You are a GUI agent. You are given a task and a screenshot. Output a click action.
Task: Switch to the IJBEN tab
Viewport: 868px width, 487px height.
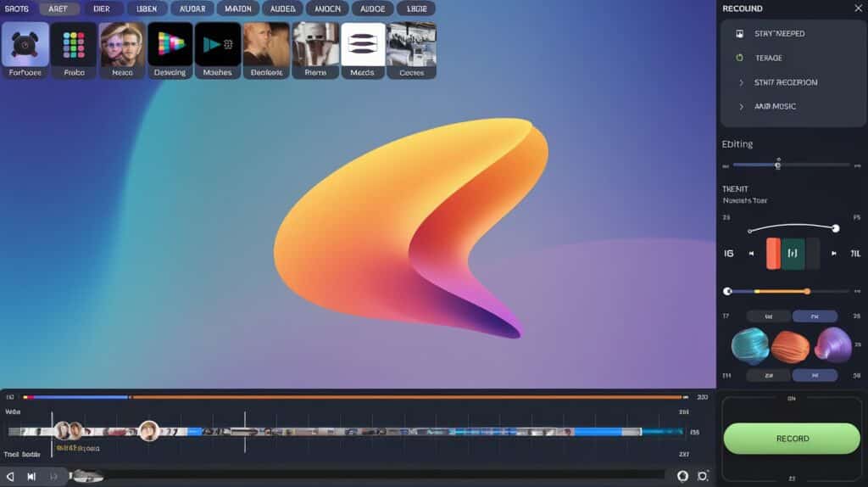tap(147, 8)
